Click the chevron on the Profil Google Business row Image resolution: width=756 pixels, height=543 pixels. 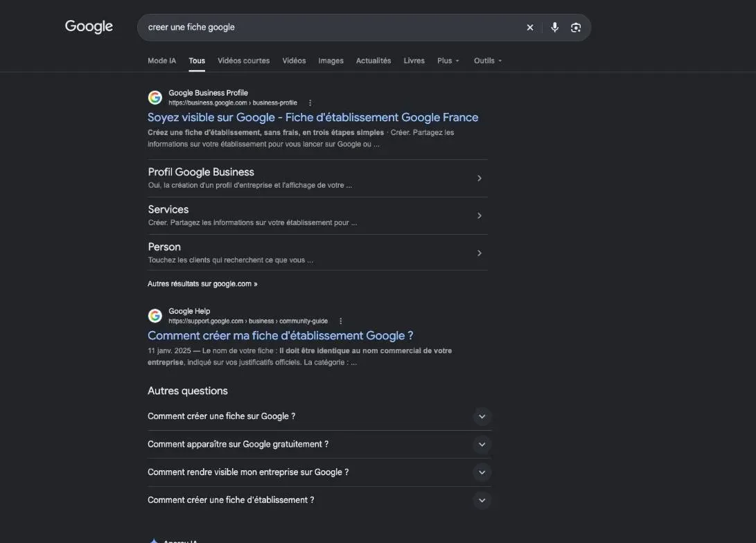pos(480,178)
